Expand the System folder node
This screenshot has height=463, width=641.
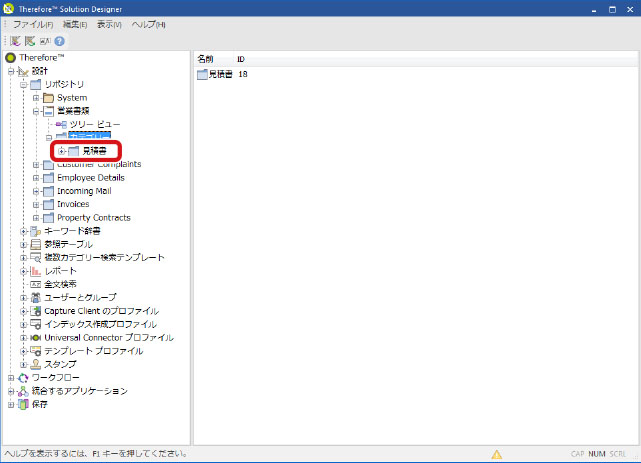[36, 98]
